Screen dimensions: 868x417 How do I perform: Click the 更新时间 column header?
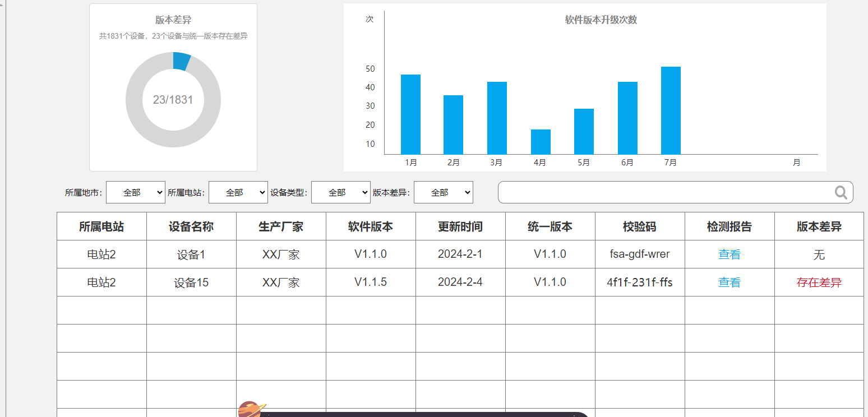(460, 226)
